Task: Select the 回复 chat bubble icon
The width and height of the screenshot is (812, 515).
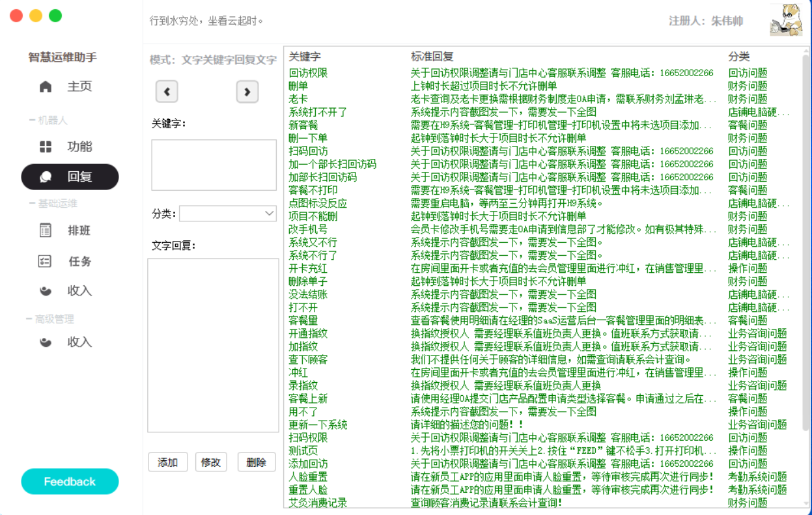Action: click(46, 176)
